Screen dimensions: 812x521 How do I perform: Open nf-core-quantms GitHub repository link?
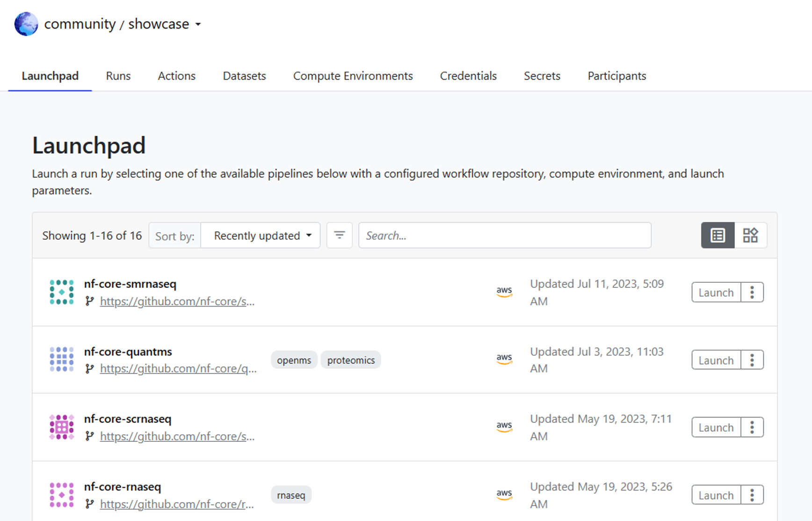click(x=178, y=369)
